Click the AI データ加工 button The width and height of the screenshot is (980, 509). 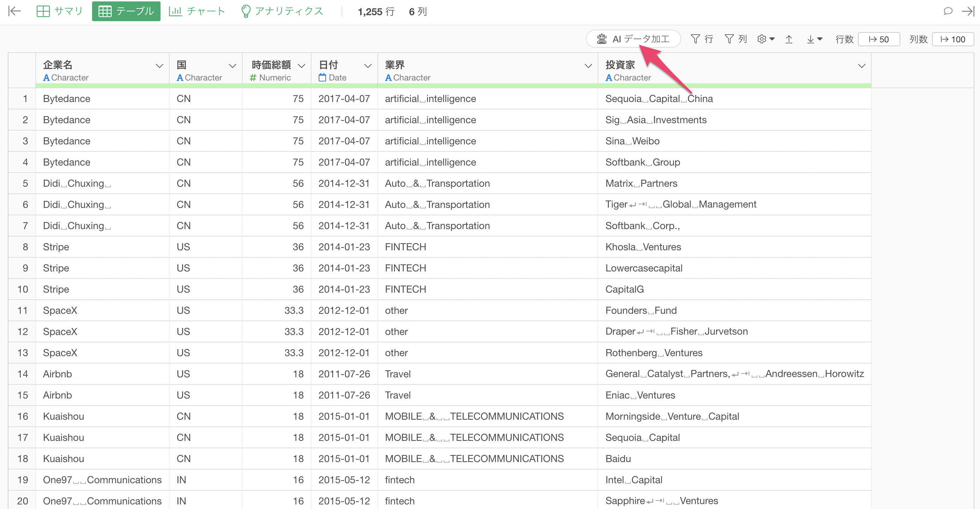coord(633,39)
